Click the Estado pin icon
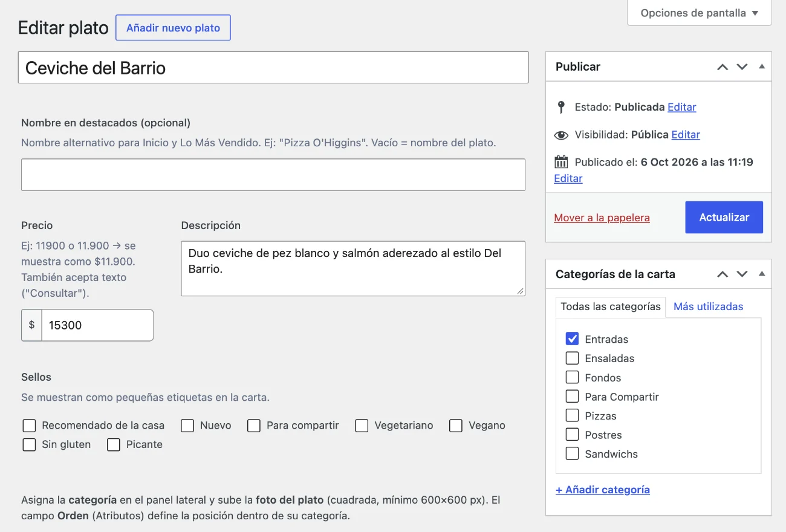 click(x=561, y=107)
